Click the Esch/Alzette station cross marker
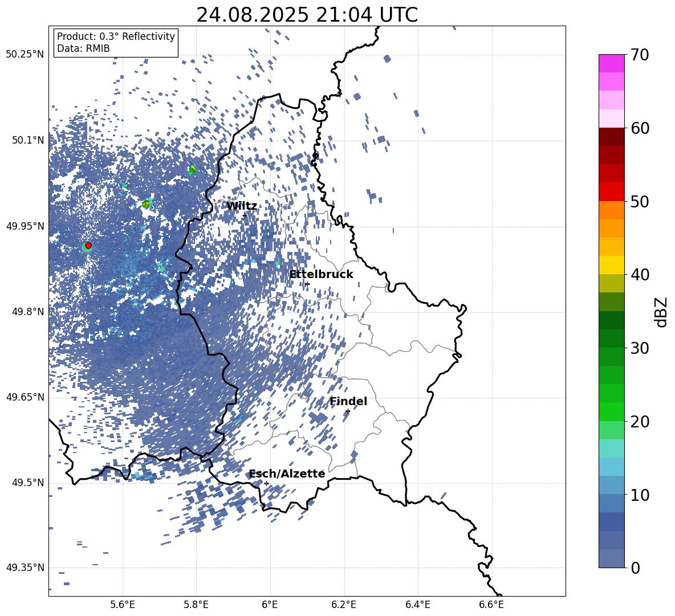The image size is (675, 616). coord(266,483)
